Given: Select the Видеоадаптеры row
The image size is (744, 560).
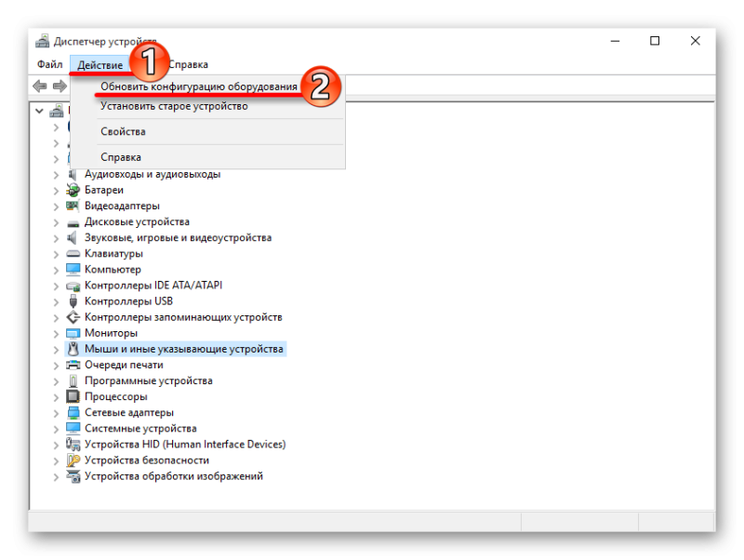Looking at the screenshot, I should [122, 206].
